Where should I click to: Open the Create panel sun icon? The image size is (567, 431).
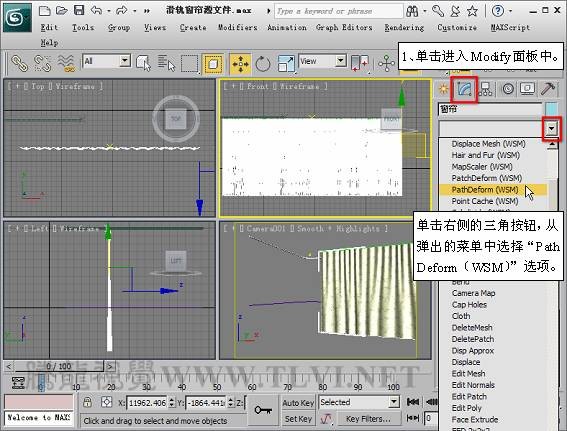[443, 89]
